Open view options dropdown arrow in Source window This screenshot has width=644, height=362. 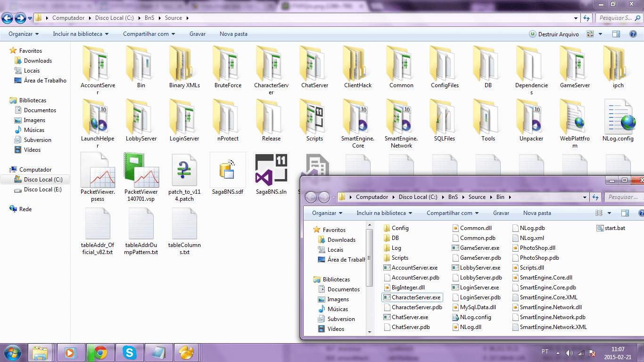pos(600,34)
